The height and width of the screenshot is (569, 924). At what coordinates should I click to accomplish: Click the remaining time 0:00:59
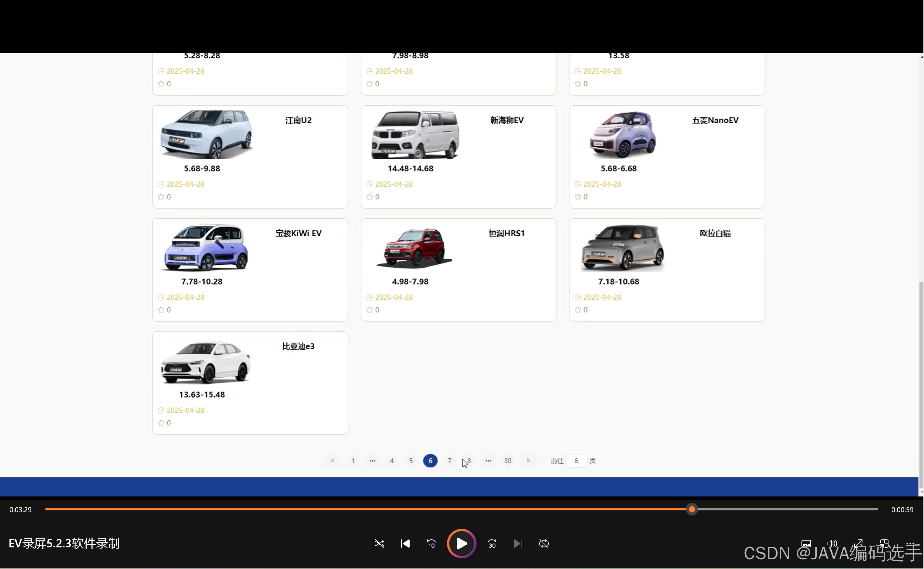click(x=902, y=509)
